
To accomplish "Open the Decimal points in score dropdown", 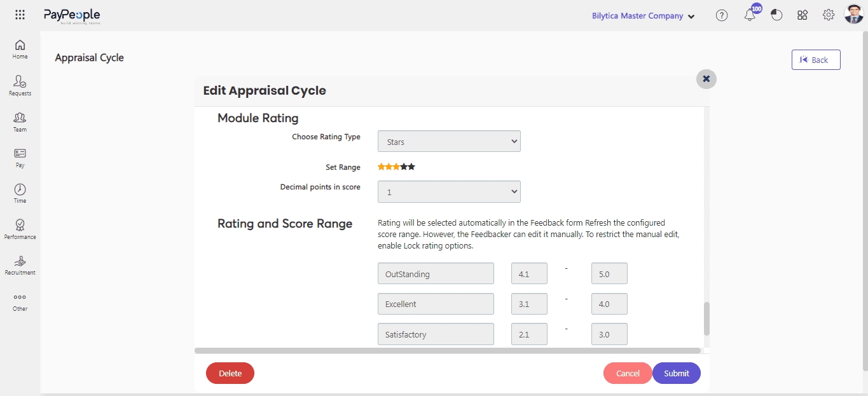I will [x=449, y=191].
